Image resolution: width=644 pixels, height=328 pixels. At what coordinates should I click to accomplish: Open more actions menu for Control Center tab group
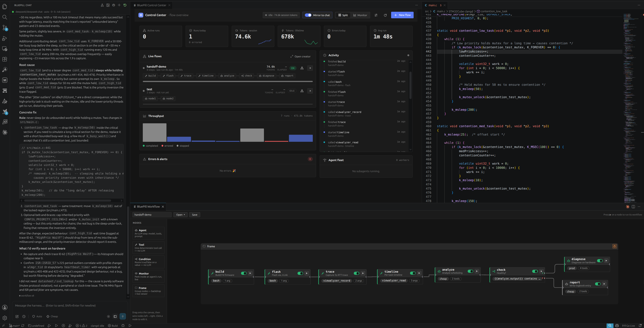pyautogui.click(x=416, y=5)
